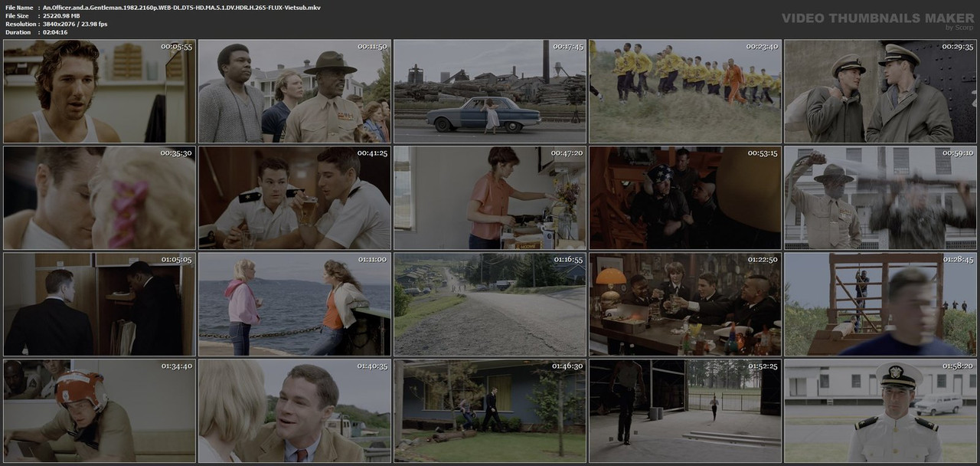Select the house exterior frame at 01:46:30

coord(490,411)
